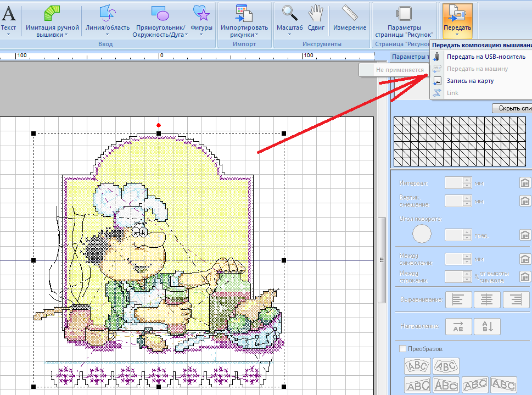
Task: Click the Не применяется button
Action: [393, 70]
